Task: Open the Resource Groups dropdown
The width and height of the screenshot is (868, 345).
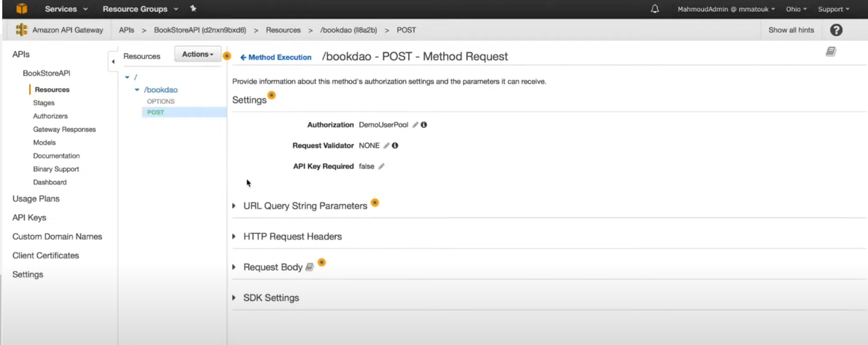Action: tap(140, 9)
